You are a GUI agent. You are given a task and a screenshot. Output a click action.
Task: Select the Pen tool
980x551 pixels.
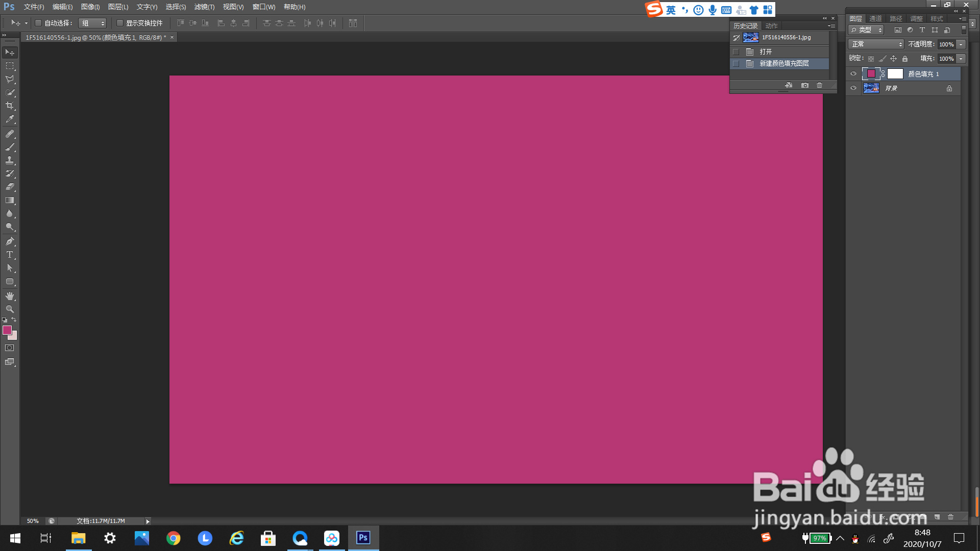(x=10, y=241)
